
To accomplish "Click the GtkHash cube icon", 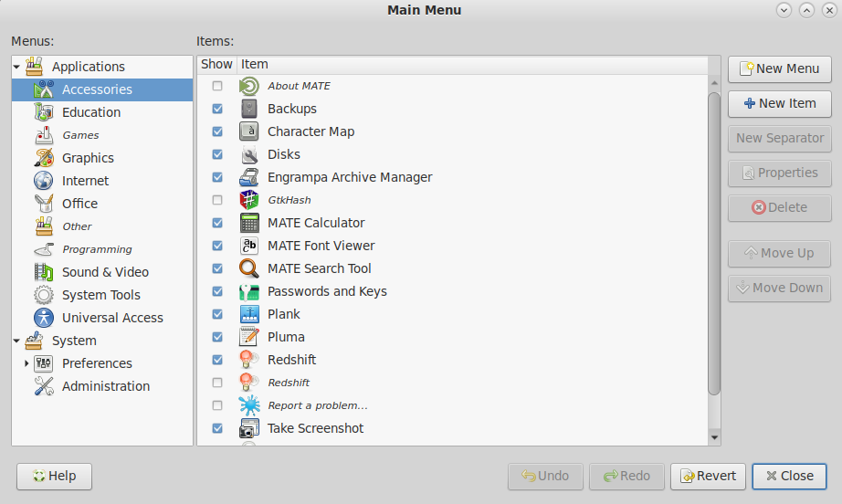I will pyautogui.click(x=249, y=200).
